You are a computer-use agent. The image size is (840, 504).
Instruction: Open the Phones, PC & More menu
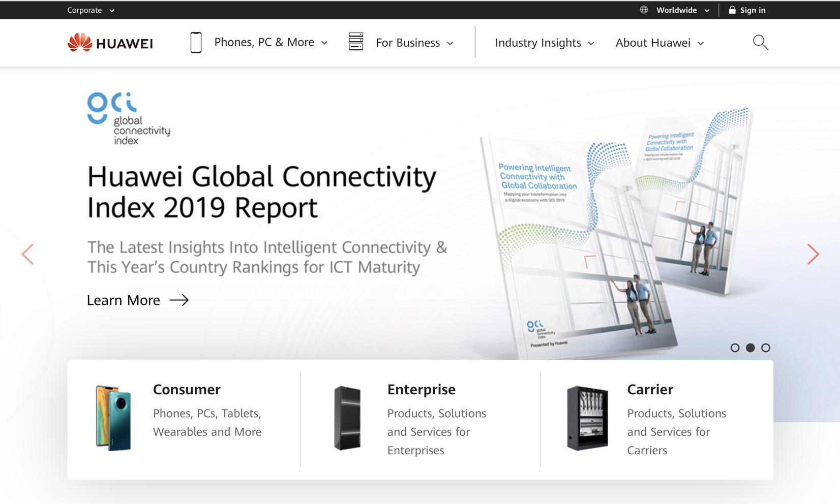coord(264,42)
